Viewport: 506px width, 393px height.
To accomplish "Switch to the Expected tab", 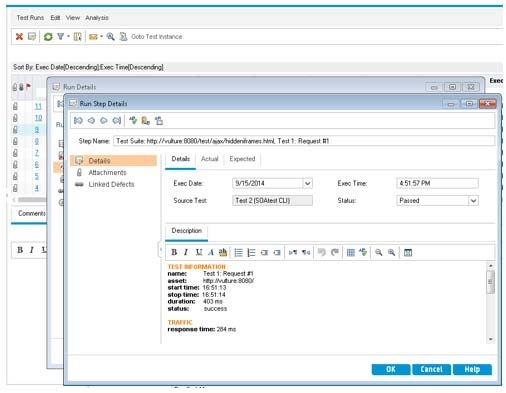I will (x=242, y=159).
